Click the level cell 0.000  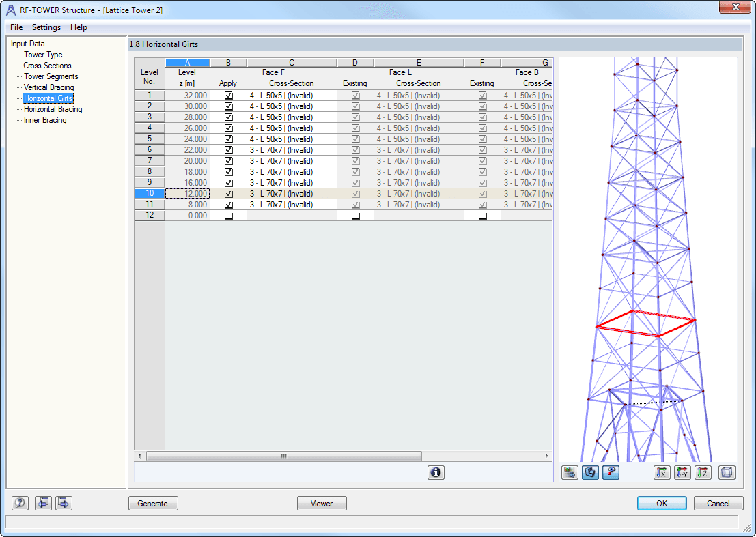coord(187,216)
